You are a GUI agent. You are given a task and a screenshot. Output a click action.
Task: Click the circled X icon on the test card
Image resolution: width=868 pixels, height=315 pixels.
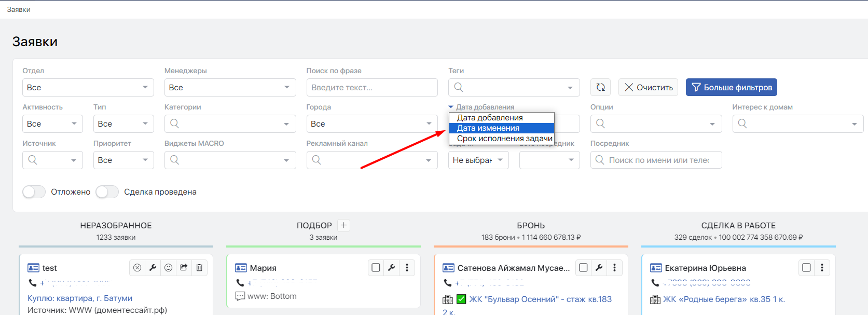click(x=137, y=268)
